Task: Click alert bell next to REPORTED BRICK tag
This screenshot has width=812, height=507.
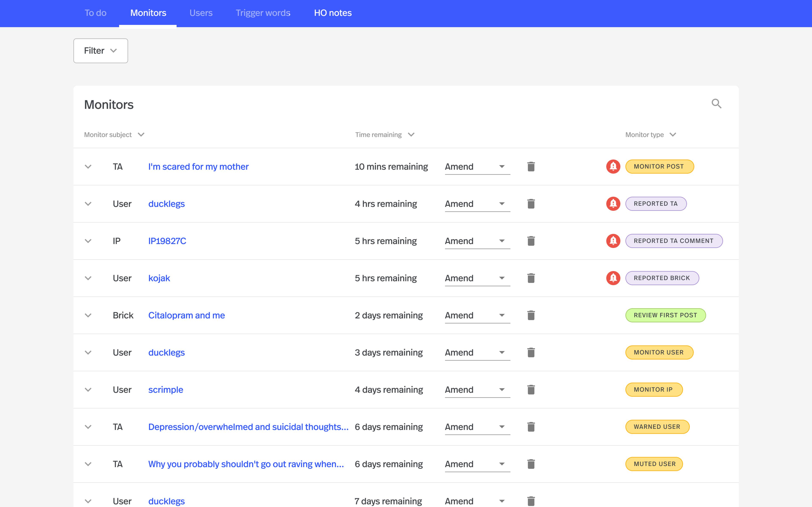Action: pyautogui.click(x=613, y=278)
